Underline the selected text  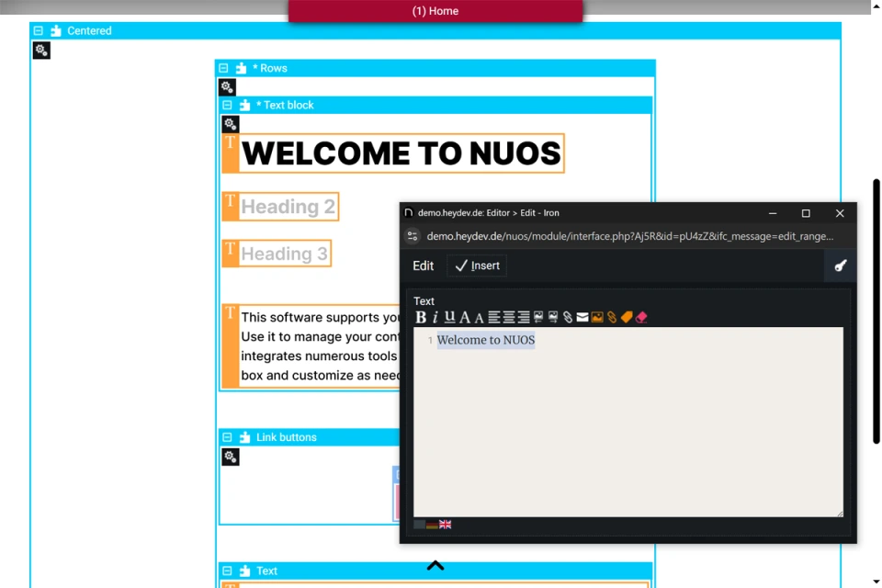tap(449, 317)
